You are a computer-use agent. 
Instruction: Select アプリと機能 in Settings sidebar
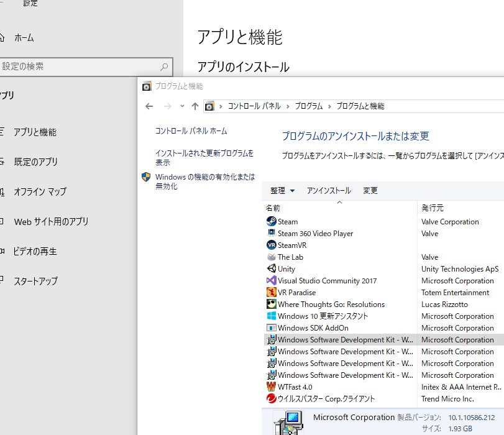35,132
